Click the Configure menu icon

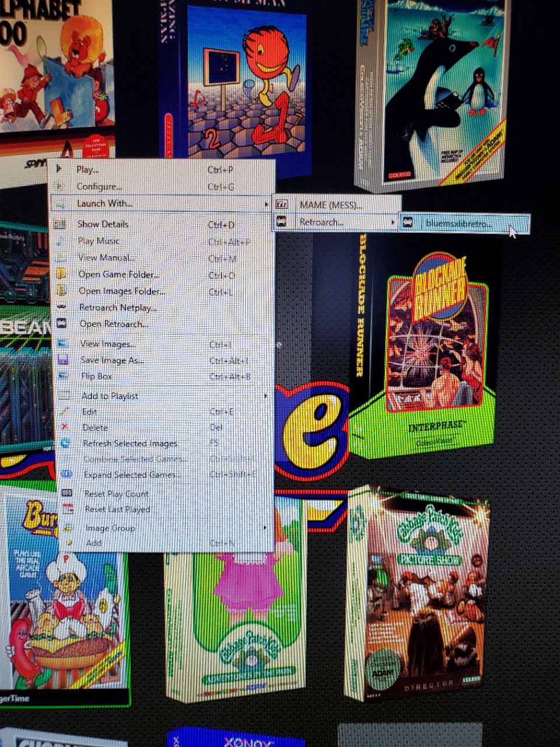pyautogui.click(x=59, y=186)
